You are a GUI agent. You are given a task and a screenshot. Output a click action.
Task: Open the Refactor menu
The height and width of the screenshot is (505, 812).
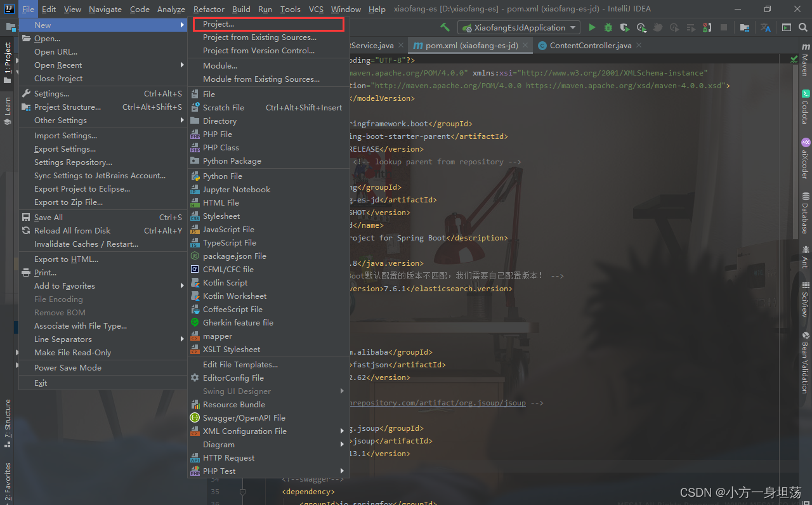[209, 9]
